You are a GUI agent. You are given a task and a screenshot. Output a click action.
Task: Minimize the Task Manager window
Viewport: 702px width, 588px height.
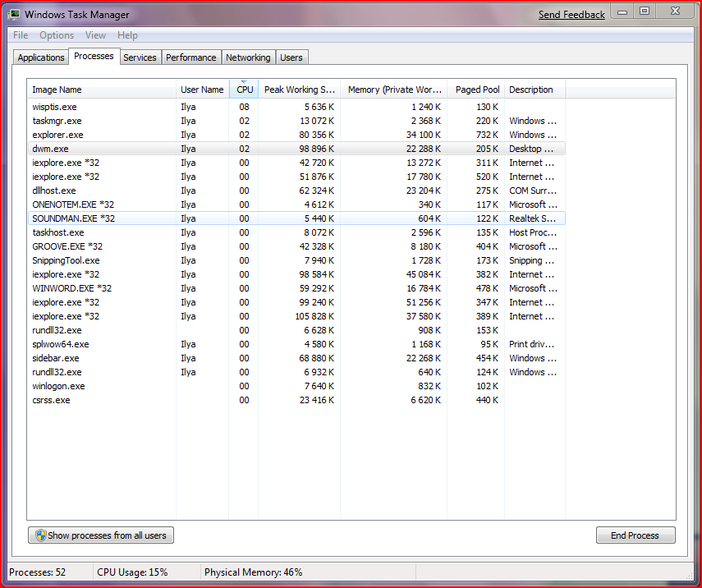[x=622, y=12]
